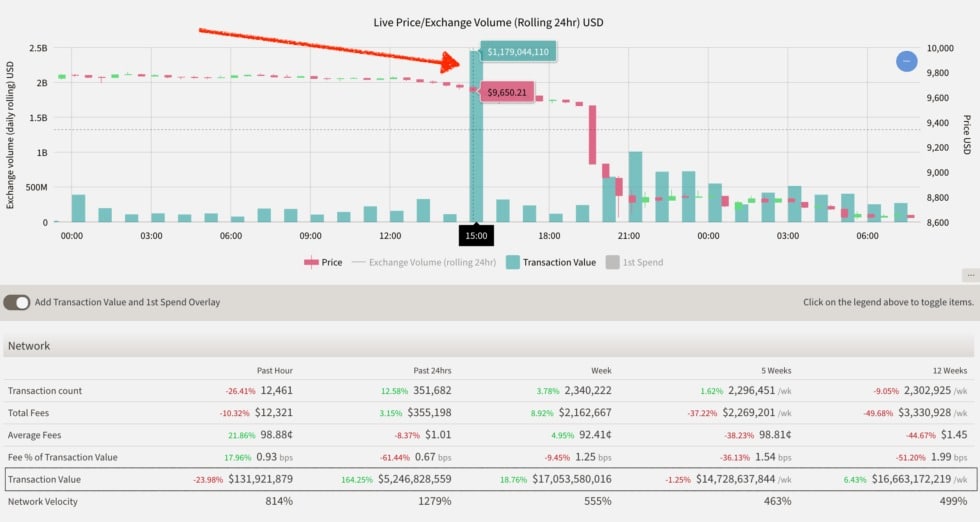Open the three-dots menu below the chart
This screenshot has height=522, width=980.
pos(970,275)
